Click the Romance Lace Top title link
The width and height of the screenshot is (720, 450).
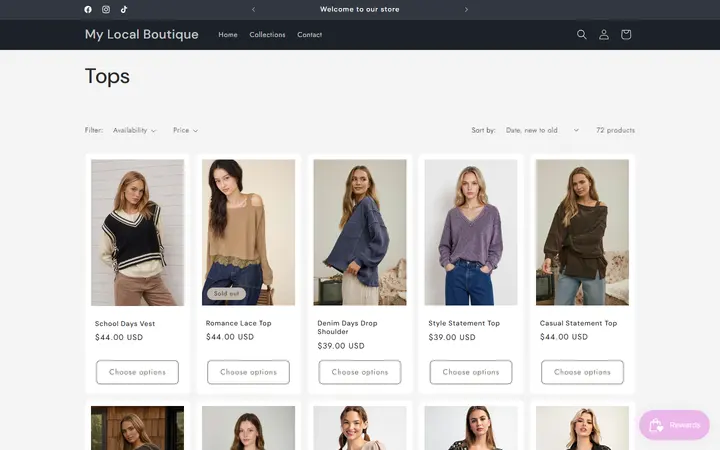tap(239, 323)
